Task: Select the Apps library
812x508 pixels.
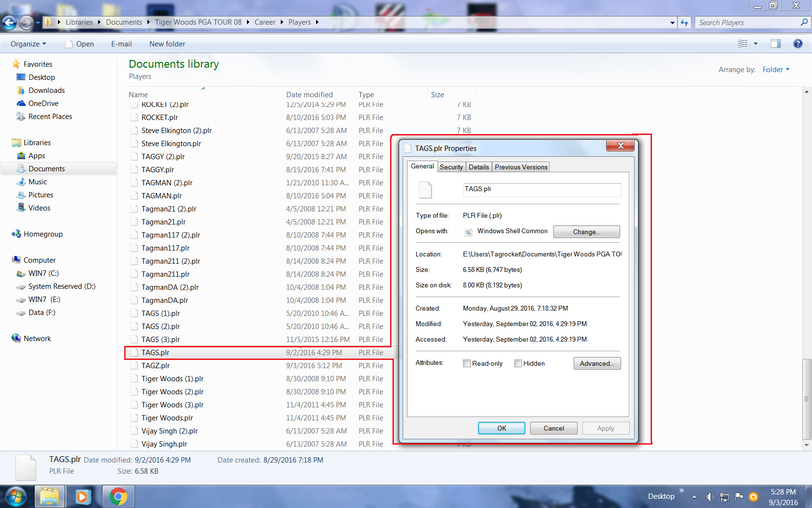Action: click(x=37, y=156)
